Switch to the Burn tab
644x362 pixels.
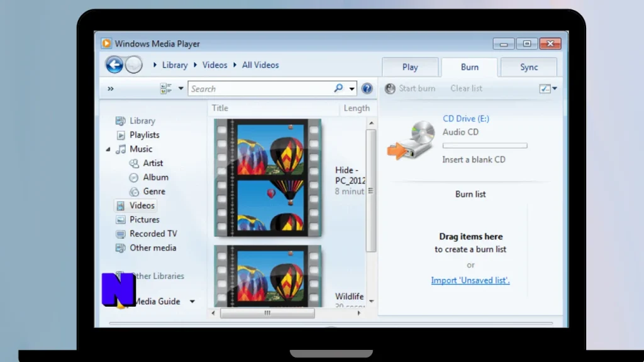tap(469, 67)
